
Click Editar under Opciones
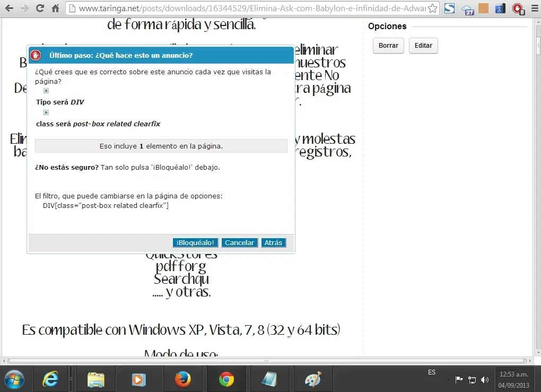coord(423,46)
